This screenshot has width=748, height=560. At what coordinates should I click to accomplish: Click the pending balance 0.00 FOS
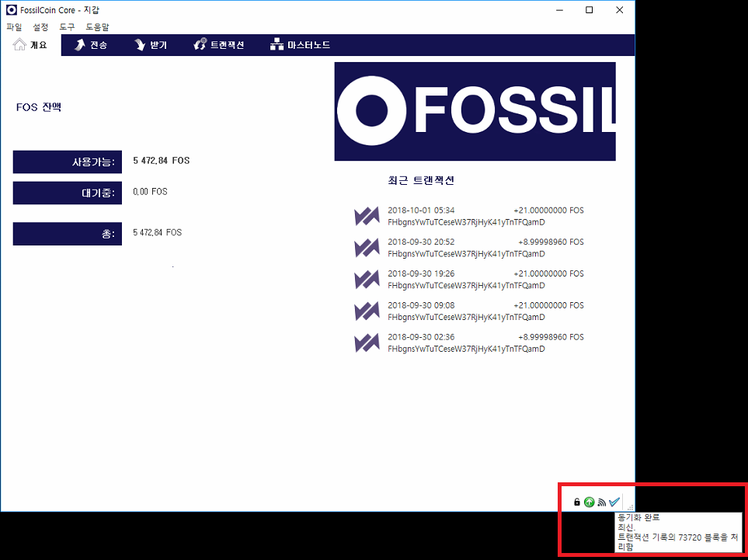(x=150, y=192)
